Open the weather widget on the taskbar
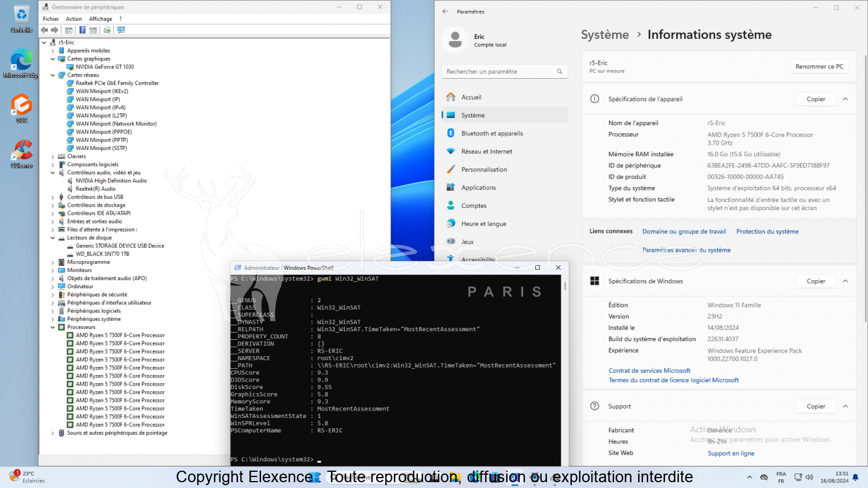The image size is (868, 488). coord(27,477)
